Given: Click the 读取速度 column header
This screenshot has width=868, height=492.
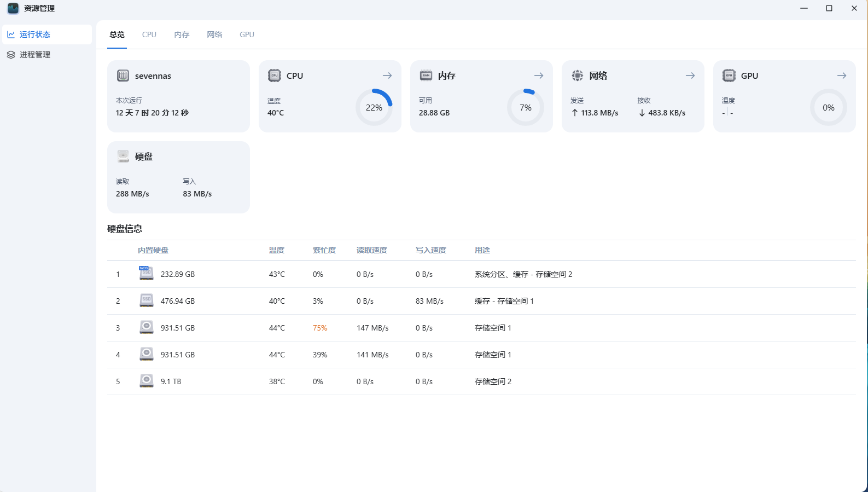Looking at the screenshot, I should (x=372, y=250).
